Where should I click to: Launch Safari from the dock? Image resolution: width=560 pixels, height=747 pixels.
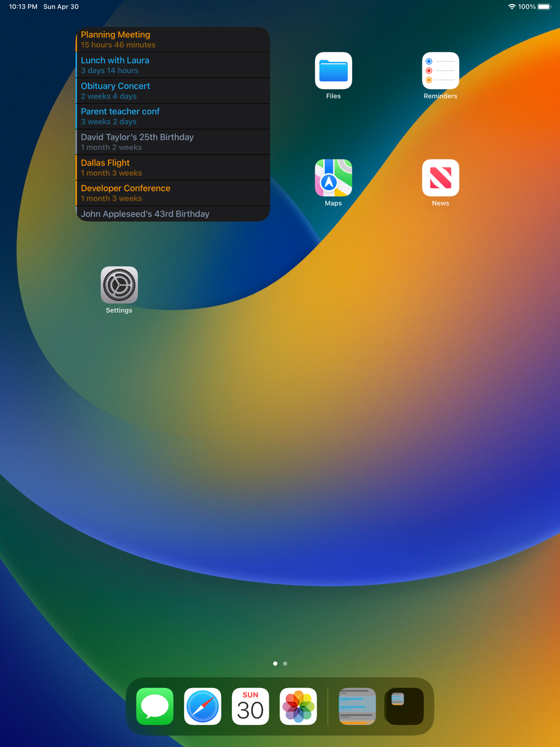coord(203,706)
